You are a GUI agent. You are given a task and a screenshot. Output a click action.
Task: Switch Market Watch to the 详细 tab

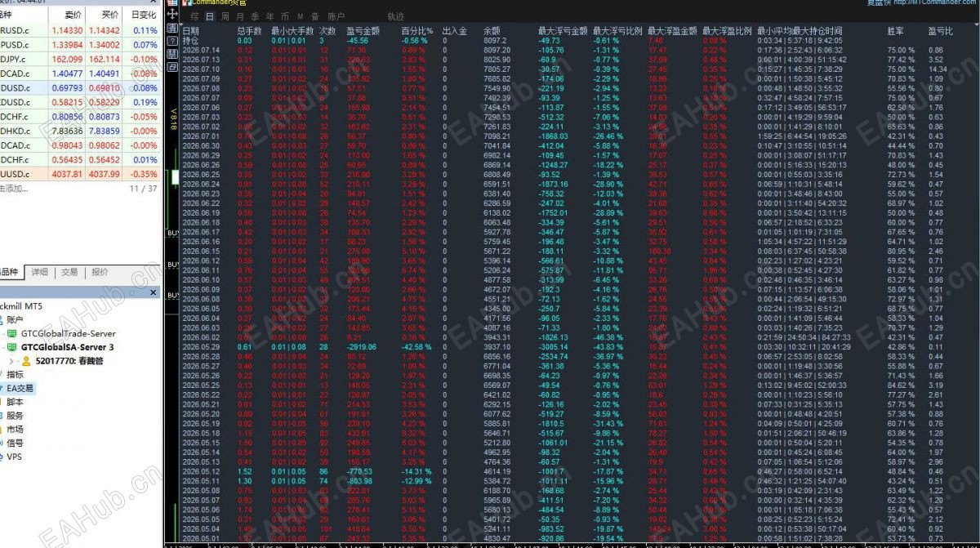pos(39,272)
